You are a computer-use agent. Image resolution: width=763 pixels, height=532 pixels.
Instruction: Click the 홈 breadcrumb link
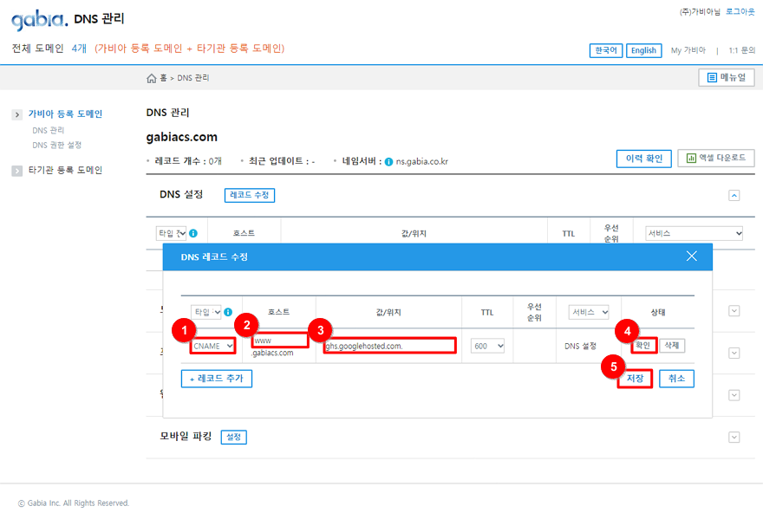click(163, 78)
